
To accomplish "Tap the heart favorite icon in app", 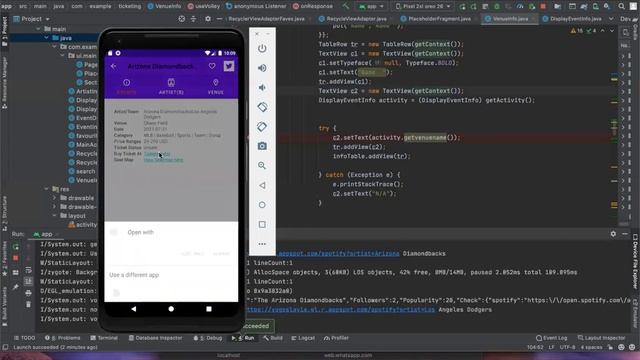I will tap(212, 66).
